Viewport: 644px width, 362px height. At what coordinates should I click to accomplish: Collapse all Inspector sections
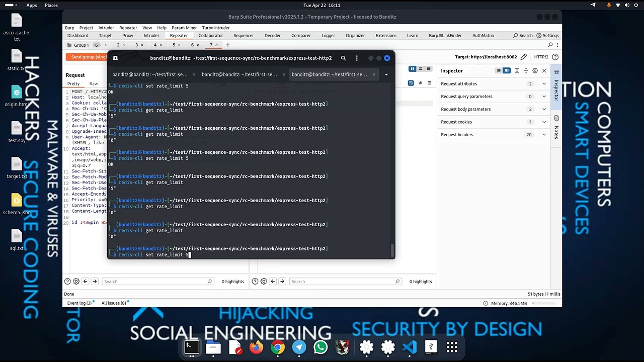click(x=526, y=71)
